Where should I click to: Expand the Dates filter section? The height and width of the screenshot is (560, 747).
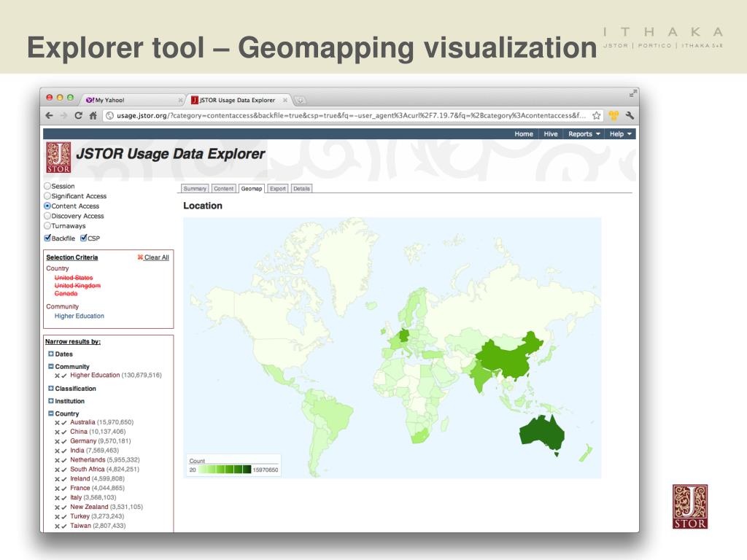coord(50,354)
